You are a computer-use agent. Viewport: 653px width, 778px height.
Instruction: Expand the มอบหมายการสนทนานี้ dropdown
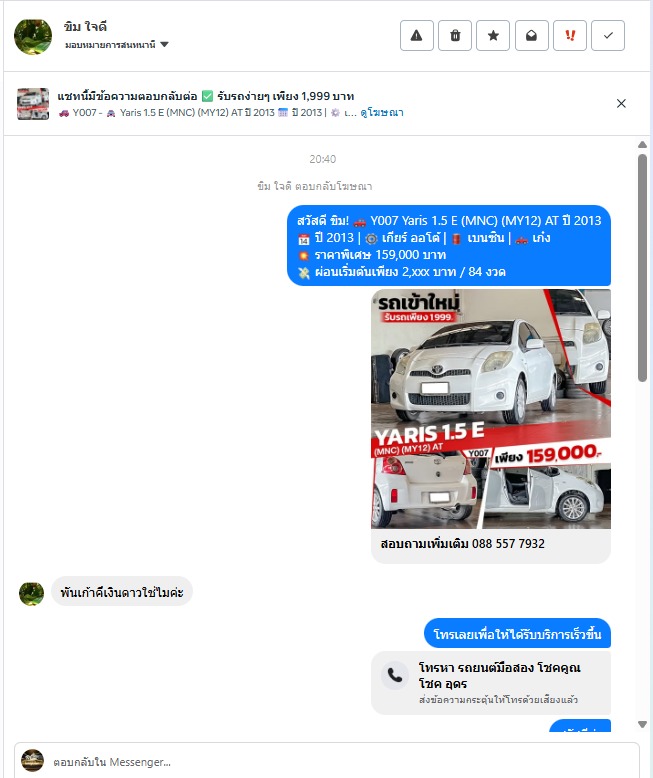point(117,45)
